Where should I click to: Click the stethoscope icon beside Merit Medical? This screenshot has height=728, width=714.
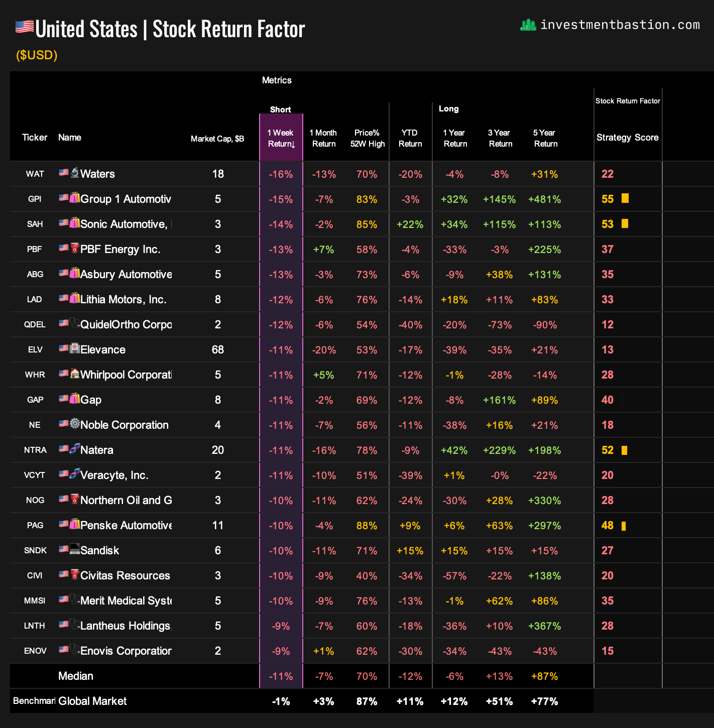click(75, 599)
